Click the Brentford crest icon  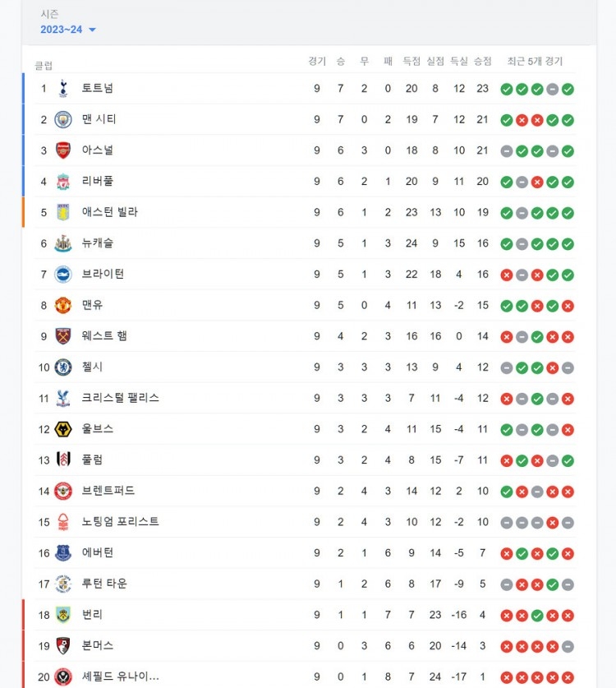pos(63,491)
